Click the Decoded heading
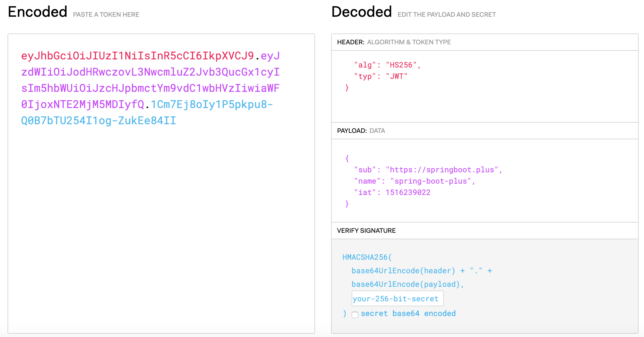 point(361,12)
